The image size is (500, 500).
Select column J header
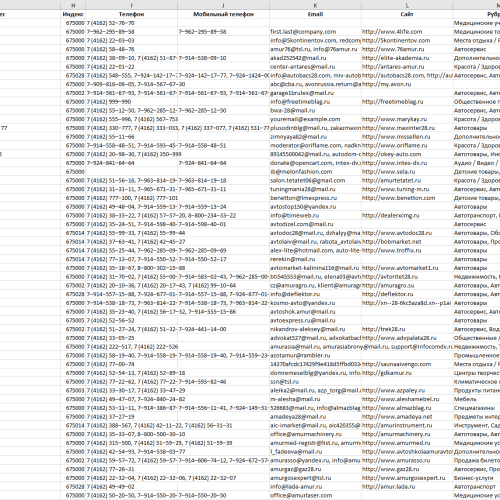pyautogui.click(x=223, y=5)
